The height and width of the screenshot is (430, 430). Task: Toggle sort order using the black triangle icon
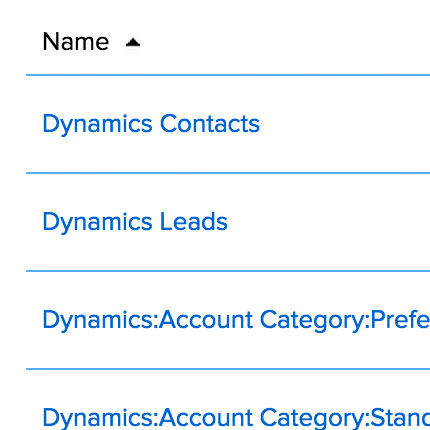pos(133,43)
